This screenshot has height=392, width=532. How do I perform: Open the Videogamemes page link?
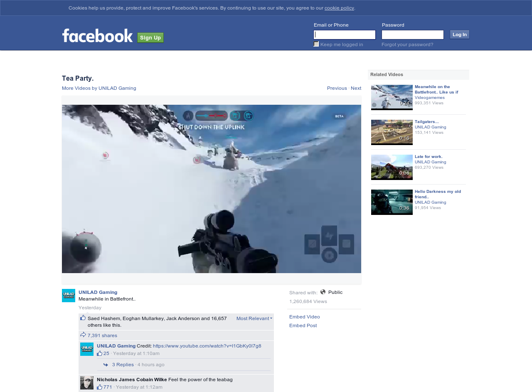pyautogui.click(x=430, y=98)
